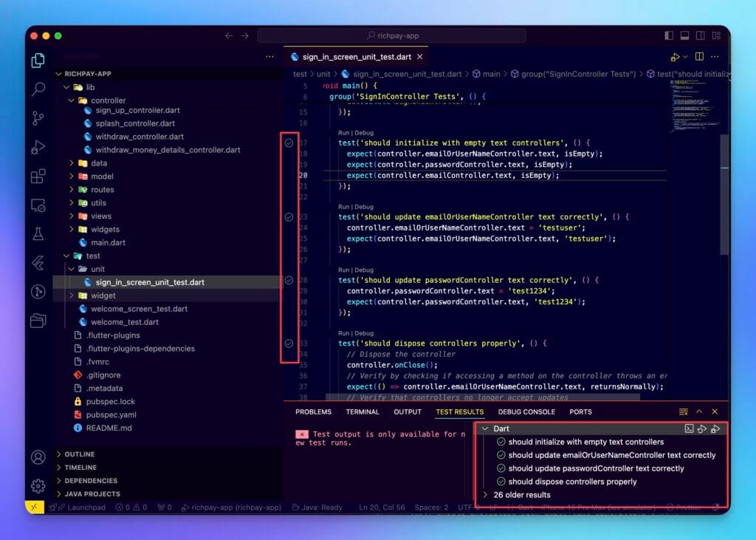Collapse the RICHPAY-APP root folder
Viewport: 756px width, 540px height.
(59, 74)
